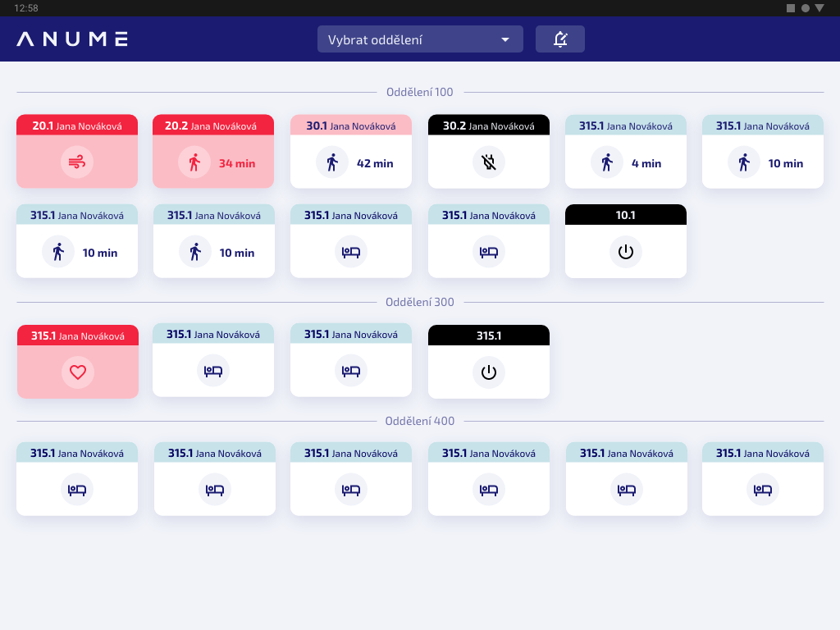This screenshot has width=840, height=630.
Task: Select the 20.2 Jana Nováková card header
Action: point(213,126)
